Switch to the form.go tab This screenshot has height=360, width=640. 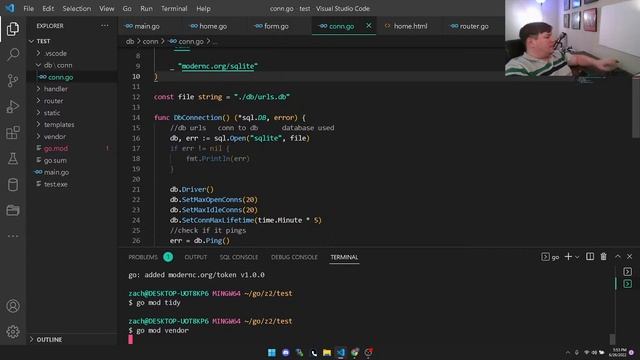(276, 26)
